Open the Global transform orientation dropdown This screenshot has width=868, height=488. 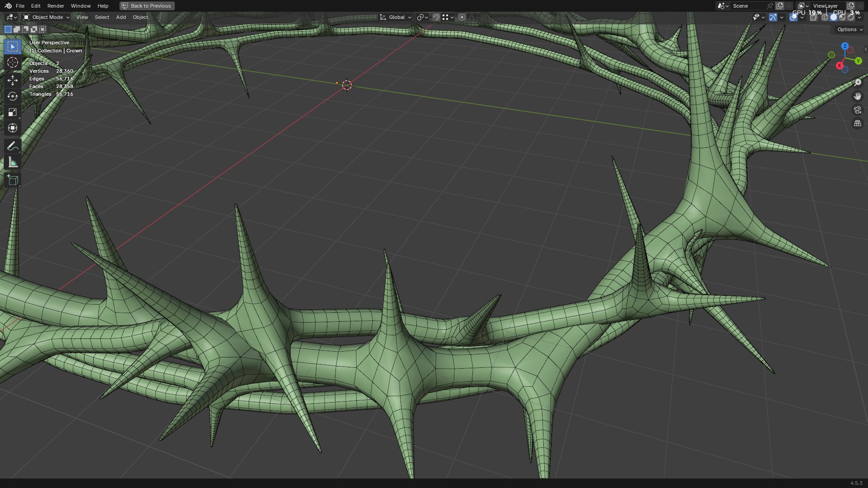(395, 17)
